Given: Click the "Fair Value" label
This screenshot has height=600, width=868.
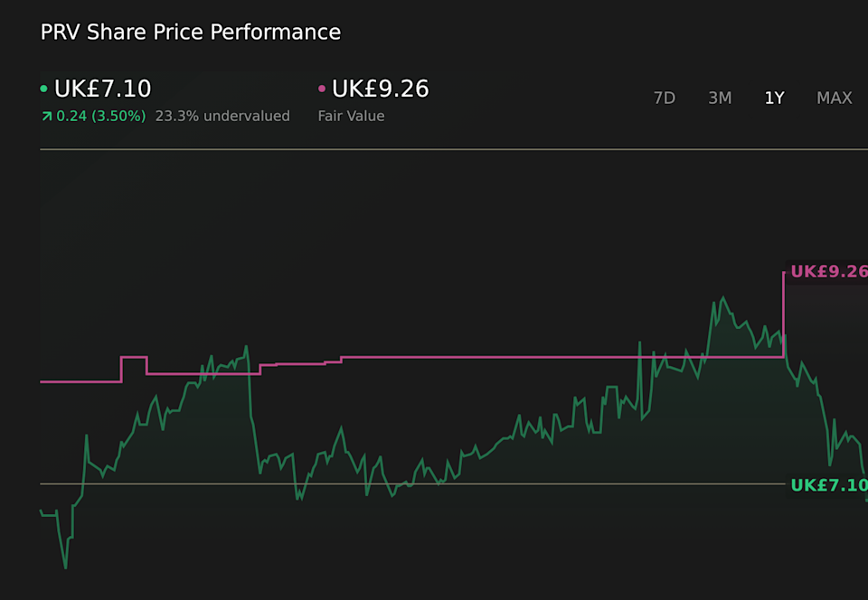Looking at the screenshot, I should [x=351, y=117].
